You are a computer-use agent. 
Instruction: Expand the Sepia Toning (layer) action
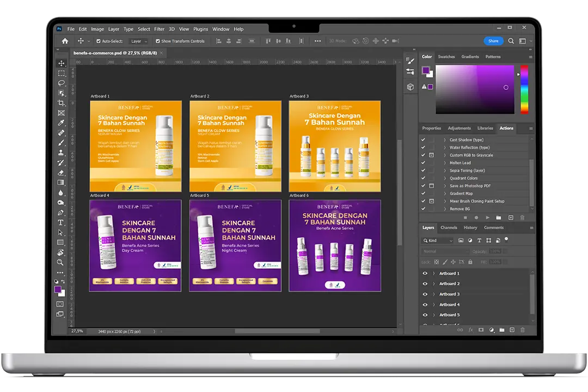coord(445,170)
